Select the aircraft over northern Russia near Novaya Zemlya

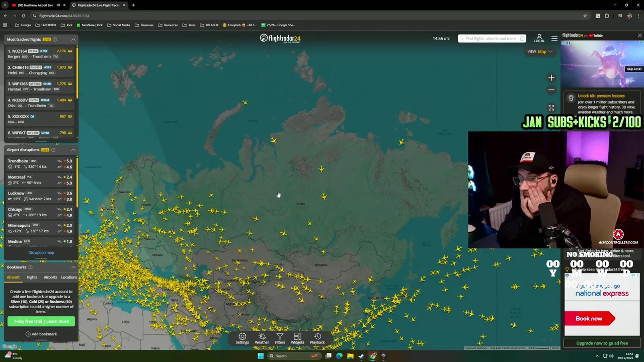click(x=245, y=103)
